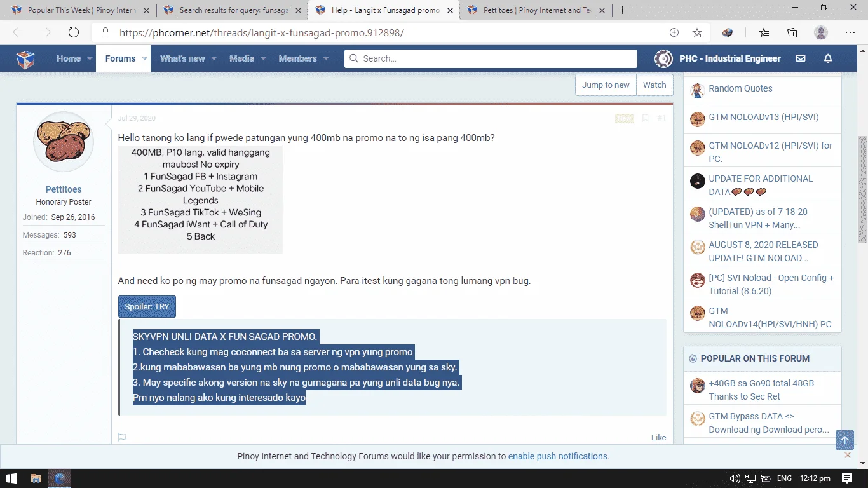Screen dimensions: 868x488
Task: Close the Popular This Week tab
Action: point(147,10)
